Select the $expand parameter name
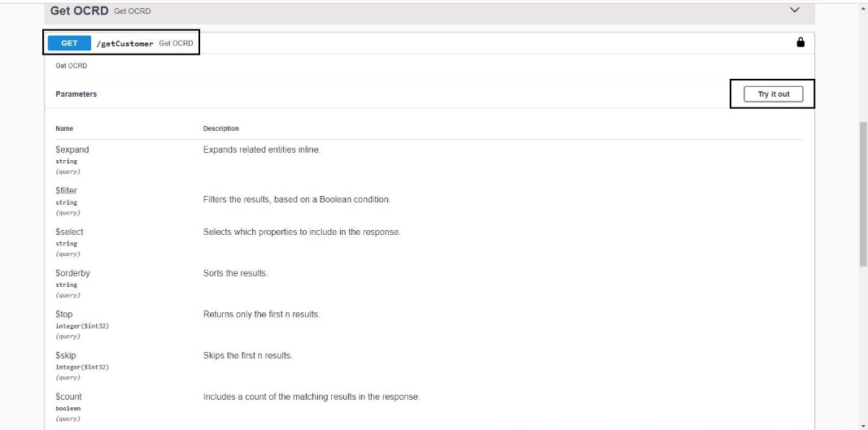868x430 pixels. pos(72,150)
